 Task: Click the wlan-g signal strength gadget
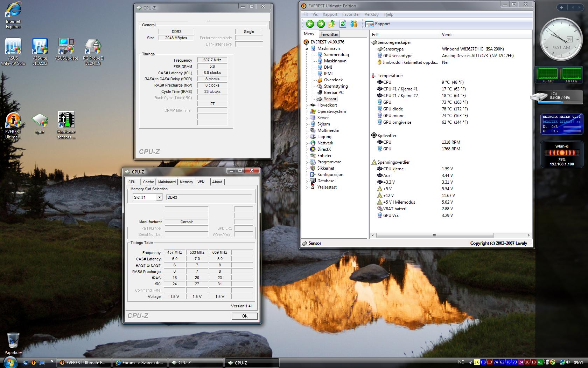coord(562,155)
